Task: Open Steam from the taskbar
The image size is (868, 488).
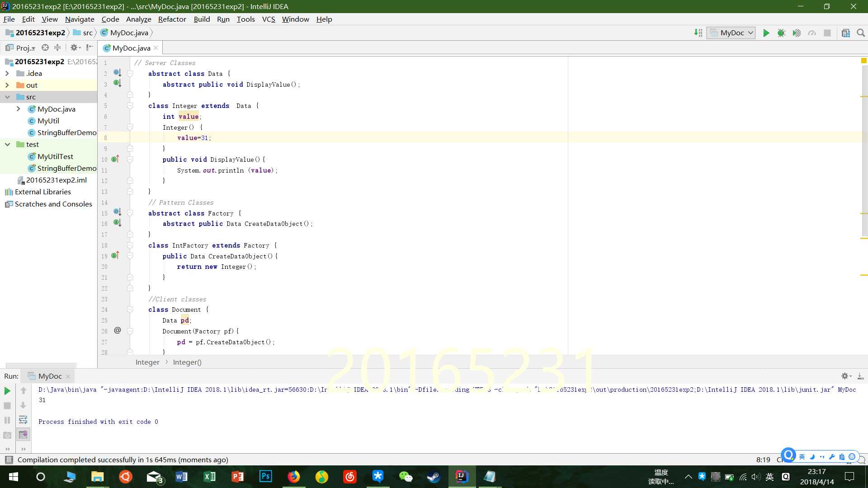Action: (x=434, y=477)
